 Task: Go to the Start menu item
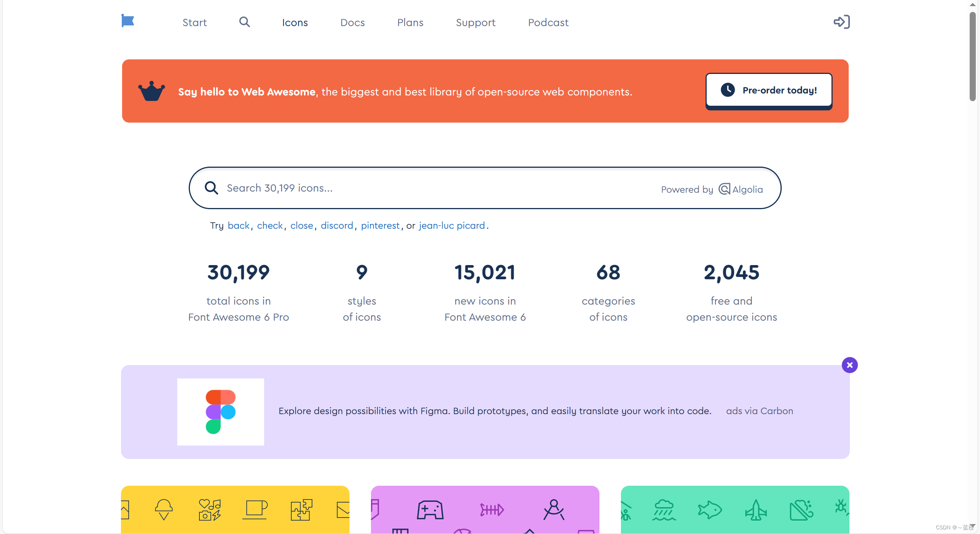pos(194,23)
